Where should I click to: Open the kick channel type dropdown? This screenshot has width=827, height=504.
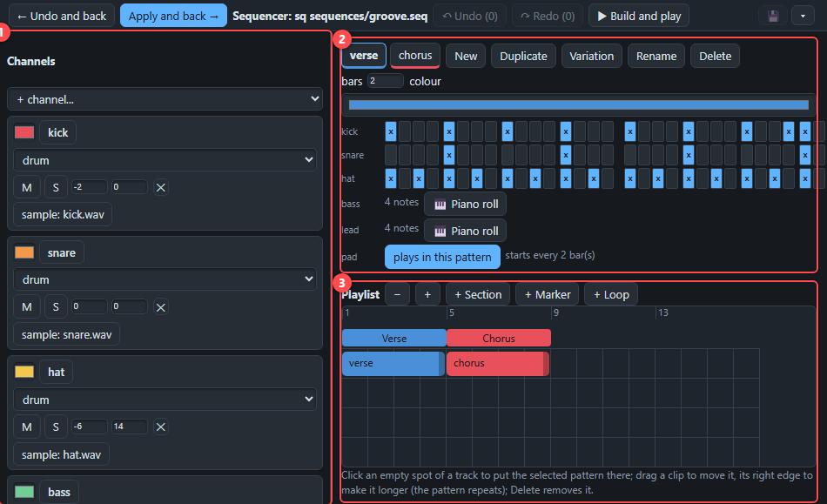click(165, 160)
